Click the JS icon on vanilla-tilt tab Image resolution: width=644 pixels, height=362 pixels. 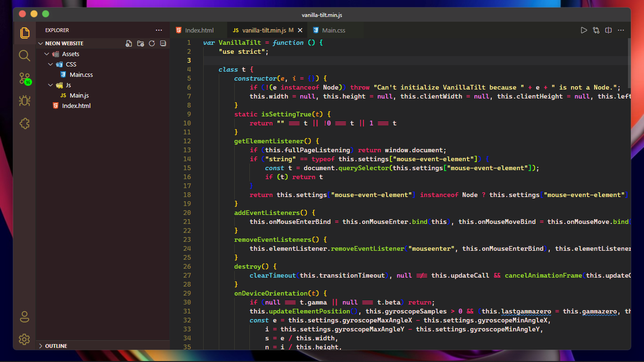pyautogui.click(x=236, y=30)
